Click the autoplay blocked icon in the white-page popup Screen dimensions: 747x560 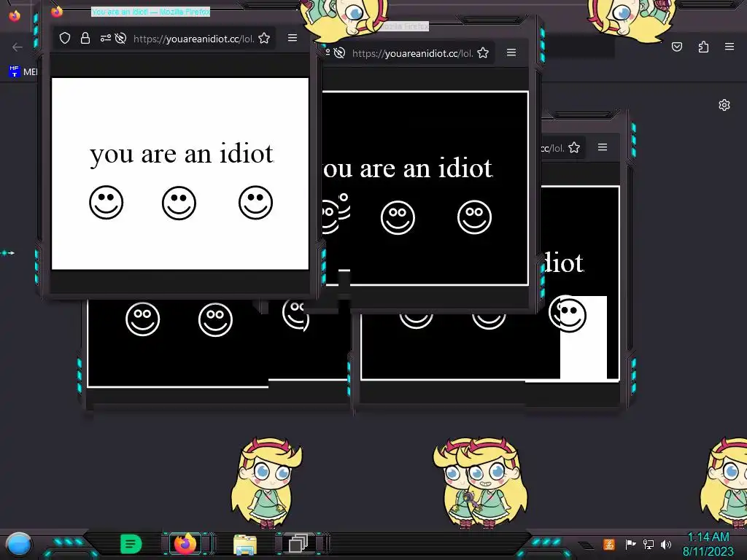121,38
